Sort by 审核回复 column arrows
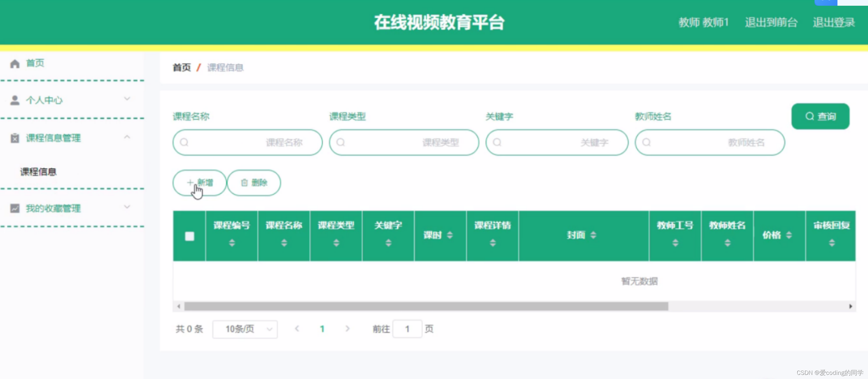The image size is (868, 379). pyautogui.click(x=832, y=243)
